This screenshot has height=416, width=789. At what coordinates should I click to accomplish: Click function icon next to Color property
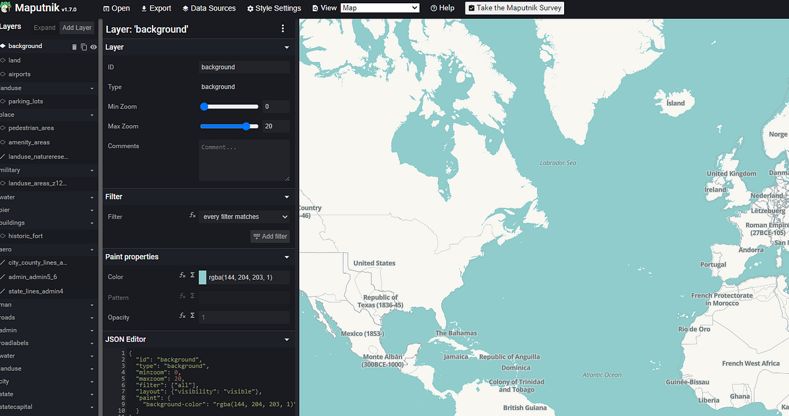click(182, 276)
